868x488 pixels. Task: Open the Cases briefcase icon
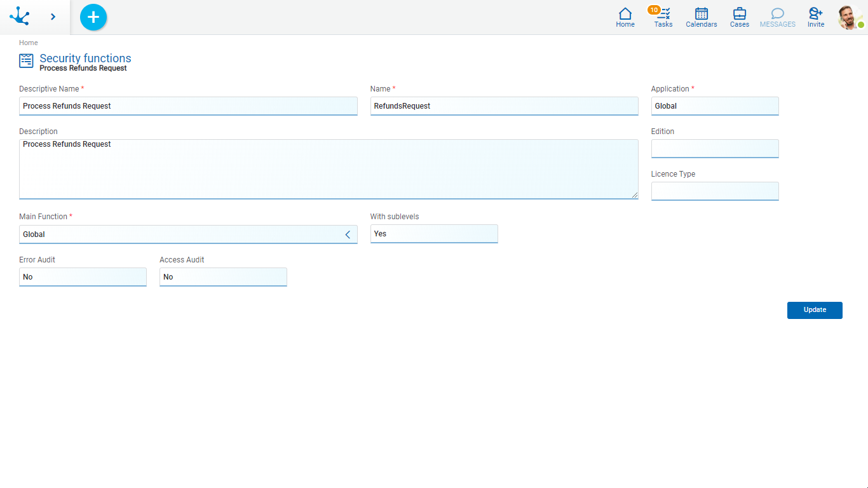click(739, 17)
